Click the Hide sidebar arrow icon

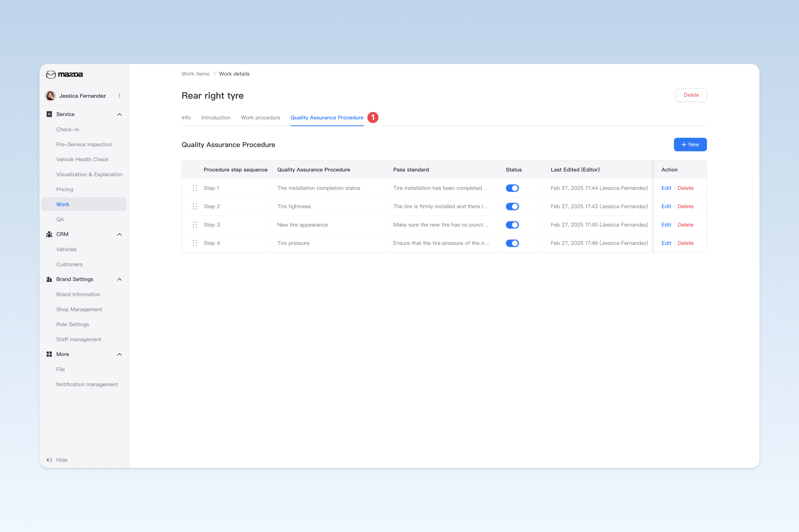tap(49, 460)
